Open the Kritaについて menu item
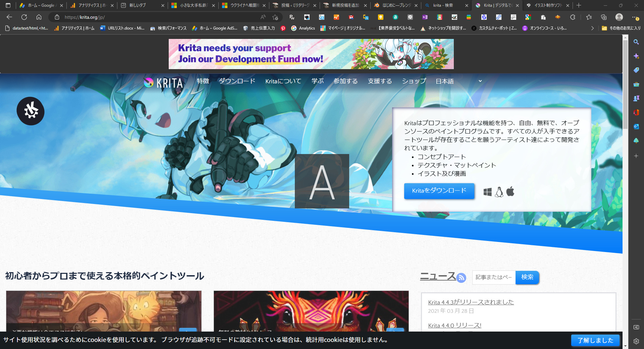 (x=283, y=81)
